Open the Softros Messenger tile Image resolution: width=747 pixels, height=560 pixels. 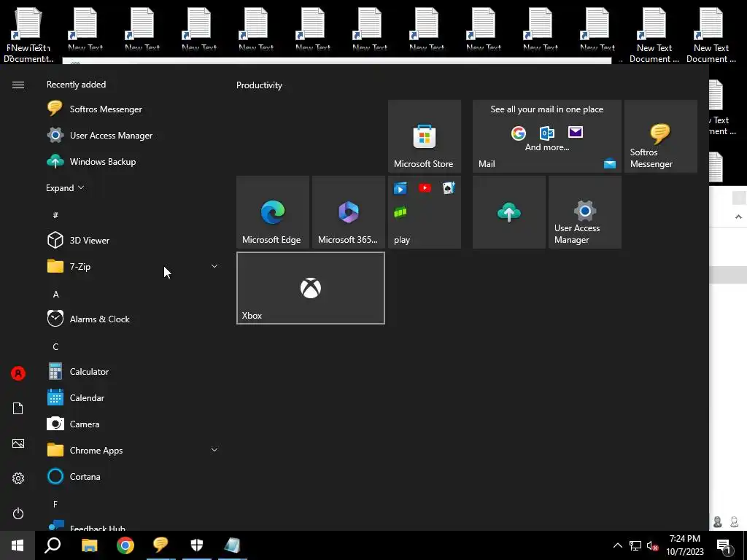(x=661, y=136)
